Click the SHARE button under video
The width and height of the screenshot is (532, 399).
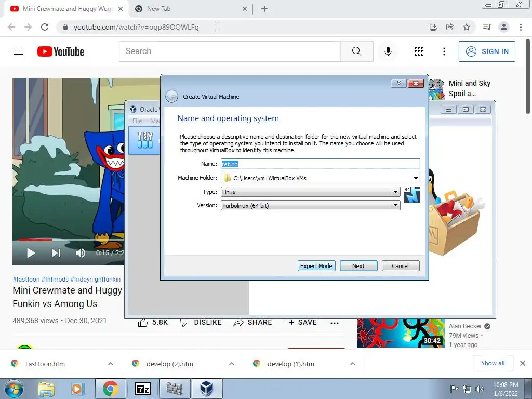(x=253, y=322)
